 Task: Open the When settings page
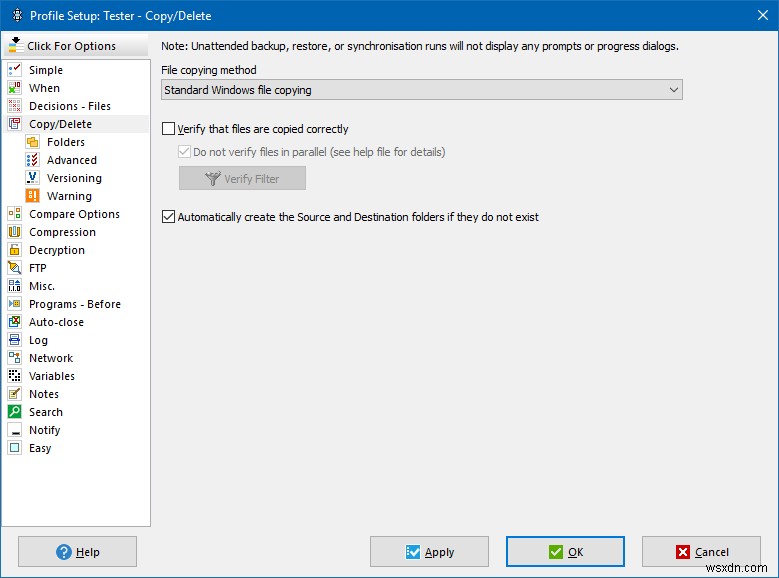(x=44, y=88)
